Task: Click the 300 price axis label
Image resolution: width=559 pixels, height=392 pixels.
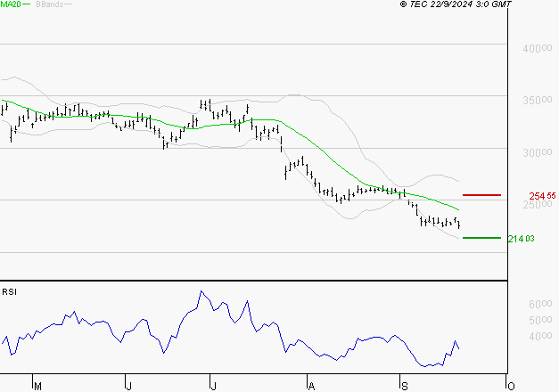Action: [538, 152]
